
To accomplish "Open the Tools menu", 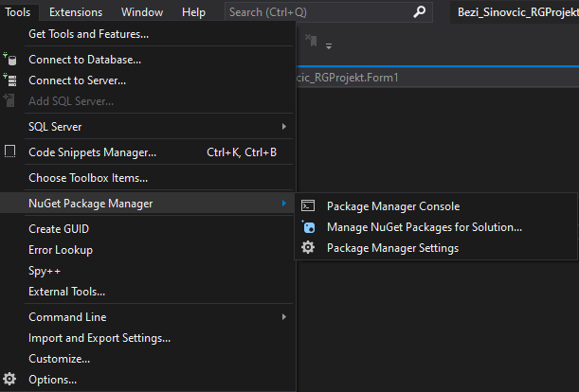I will (x=17, y=12).
